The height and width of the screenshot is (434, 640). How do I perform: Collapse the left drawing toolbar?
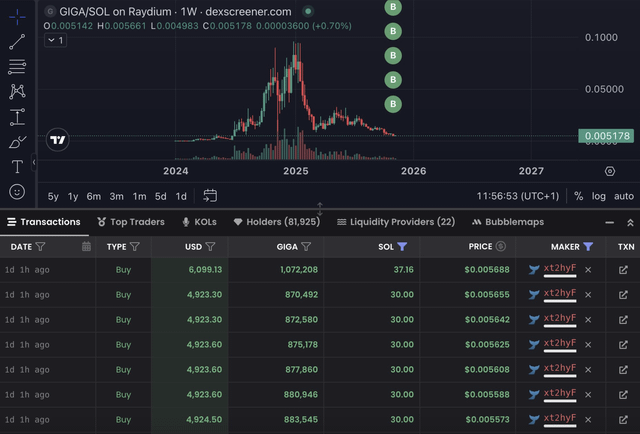35,162
